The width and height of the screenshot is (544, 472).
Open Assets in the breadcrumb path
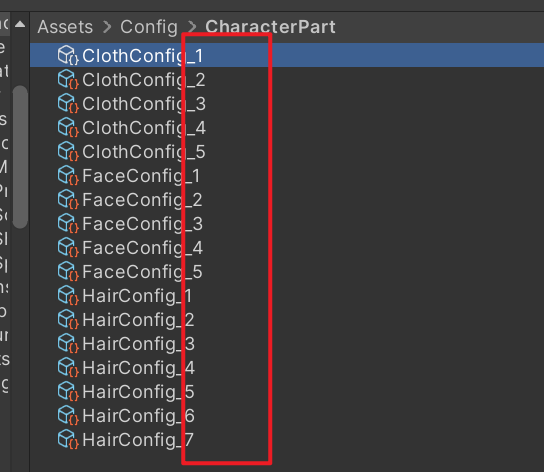(x=65, y=27)
